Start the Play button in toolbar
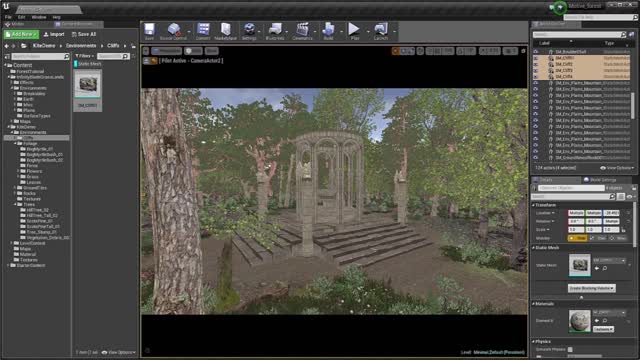The height and width of the screenshot is (360, 640). 354,31
